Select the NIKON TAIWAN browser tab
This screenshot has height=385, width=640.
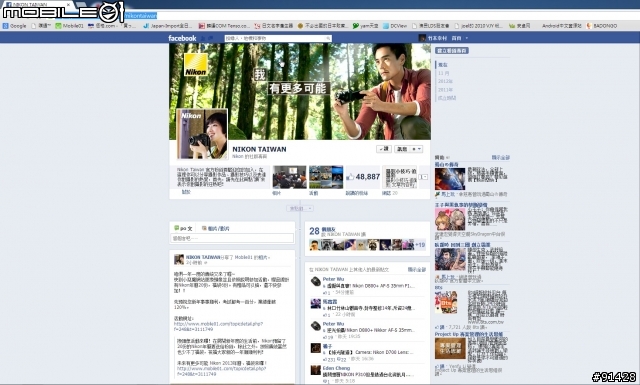click(x=37, y=4)
